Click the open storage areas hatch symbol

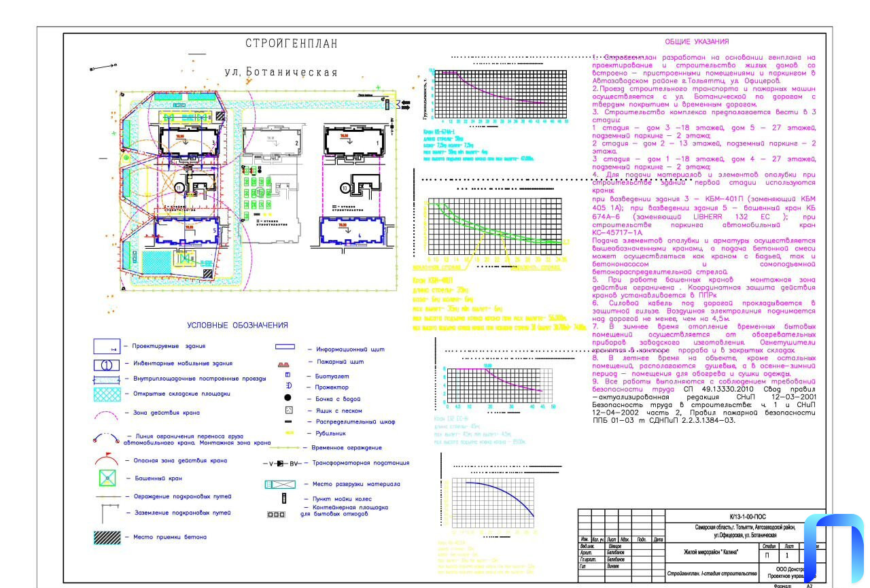click(x=107, y=394)
